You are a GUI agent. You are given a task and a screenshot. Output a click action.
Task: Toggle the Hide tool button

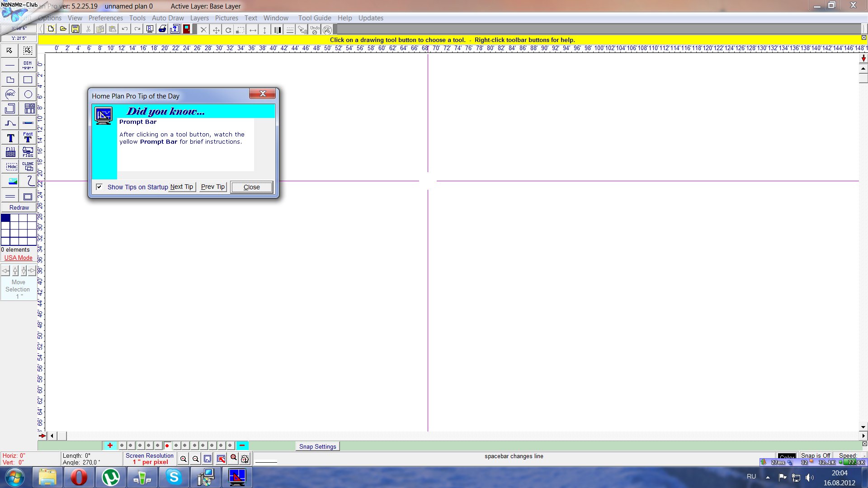point(11,166)
